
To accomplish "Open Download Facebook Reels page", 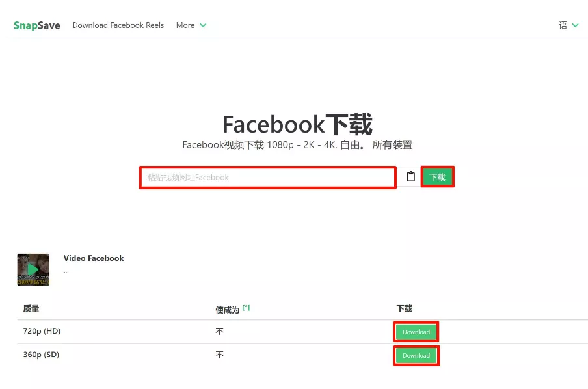I will click(118, 25).
